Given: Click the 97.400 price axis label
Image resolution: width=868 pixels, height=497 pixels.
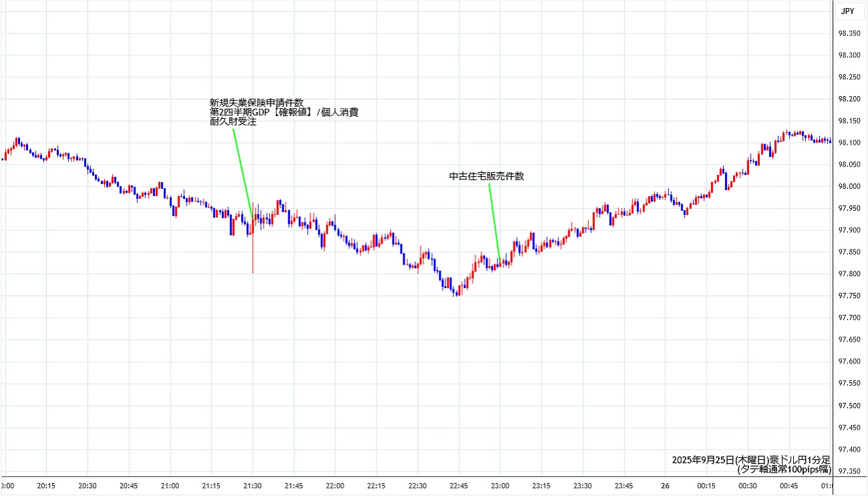Looking at the screenshot, I should click(849, 450).
